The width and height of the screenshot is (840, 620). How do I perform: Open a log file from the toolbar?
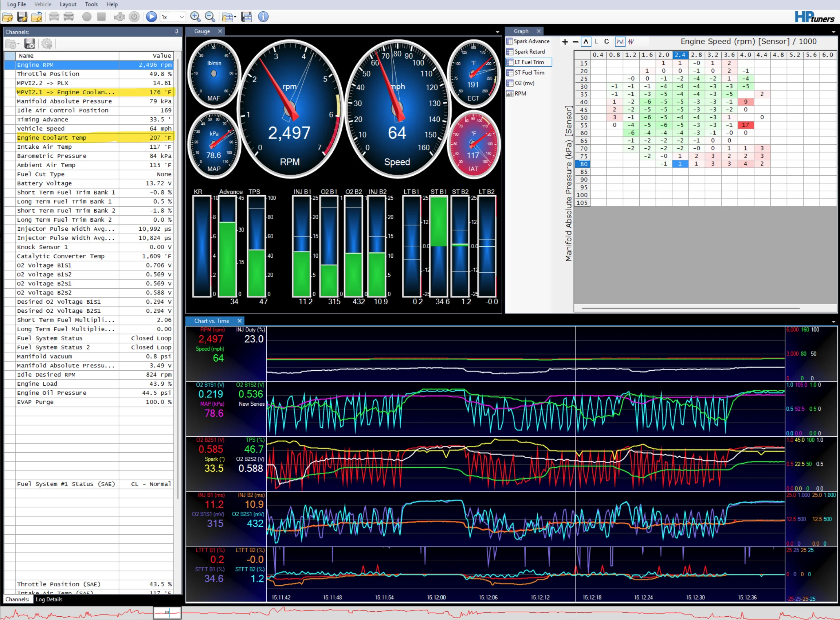coord(8,17)
